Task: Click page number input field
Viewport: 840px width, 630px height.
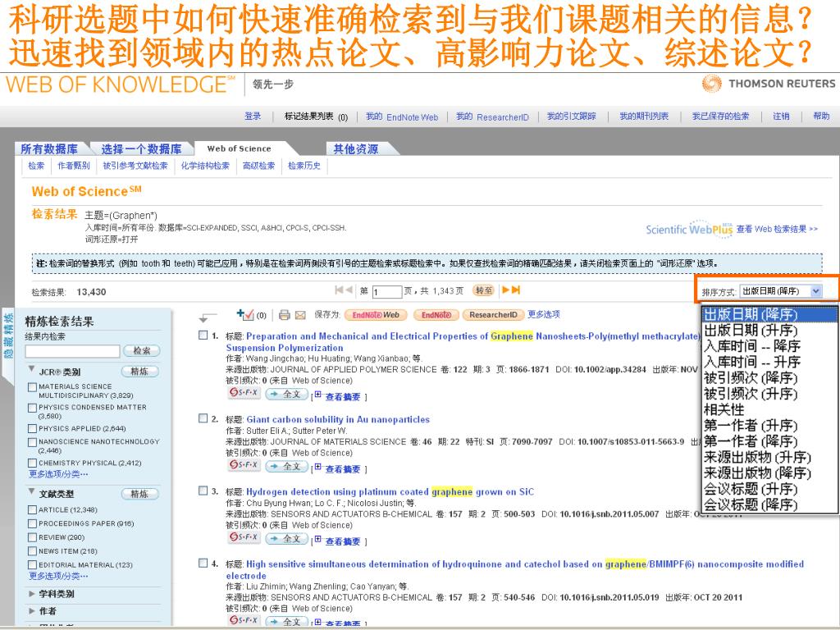Action: tap(387, 291)
